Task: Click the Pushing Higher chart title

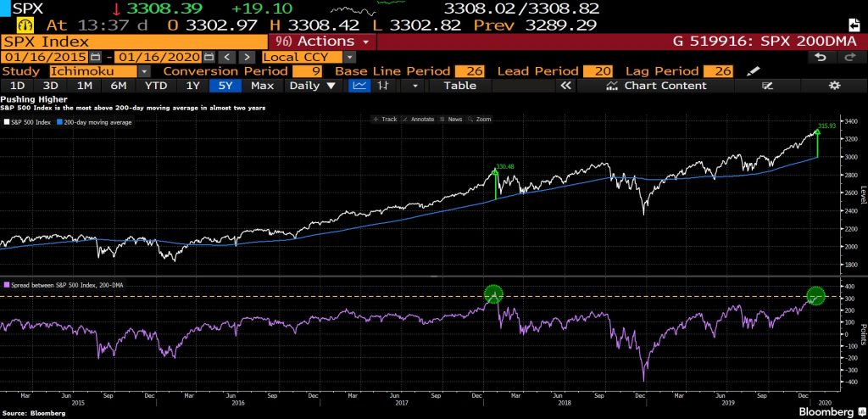Action: coord(34,100)
